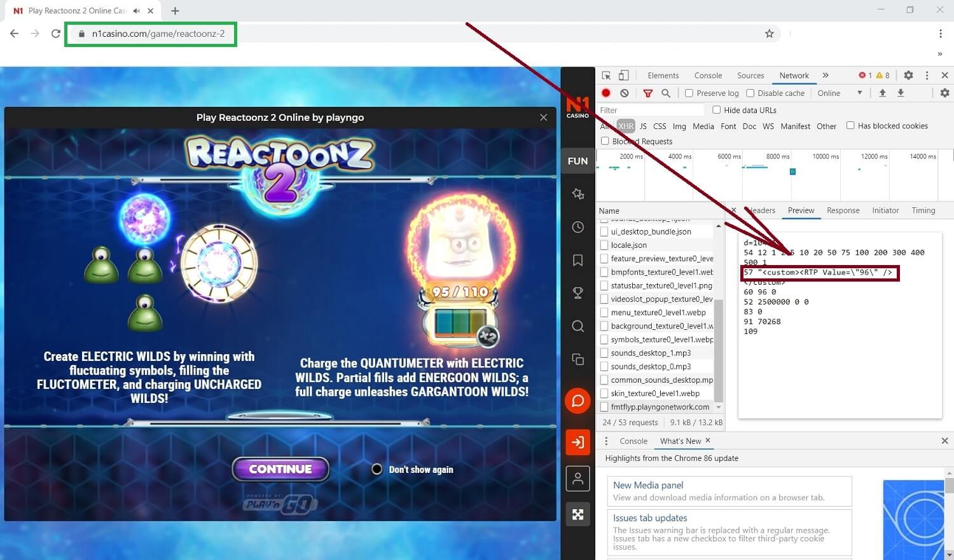Open a new browser tab

[175, 11]
